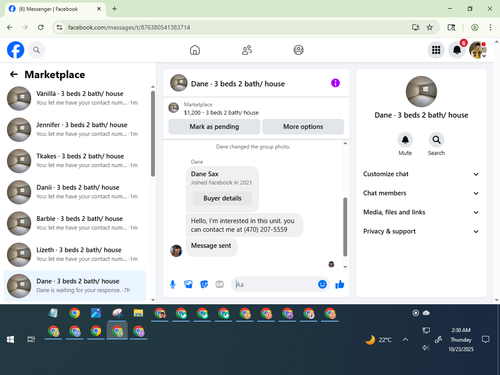The height and width of the screenshot is (375, 500).
Task: Click the profile icon in Chrome toolbar
Action: [x=475, y=27]
